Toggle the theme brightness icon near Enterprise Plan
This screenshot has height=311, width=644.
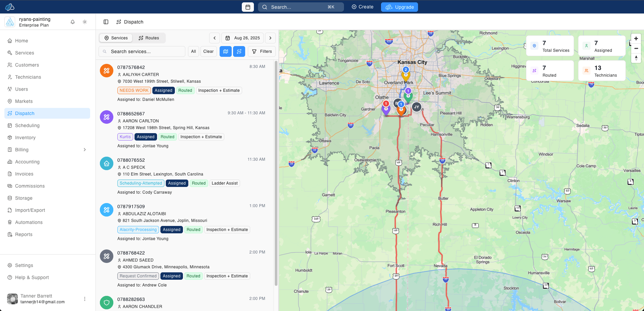point(85,22)
